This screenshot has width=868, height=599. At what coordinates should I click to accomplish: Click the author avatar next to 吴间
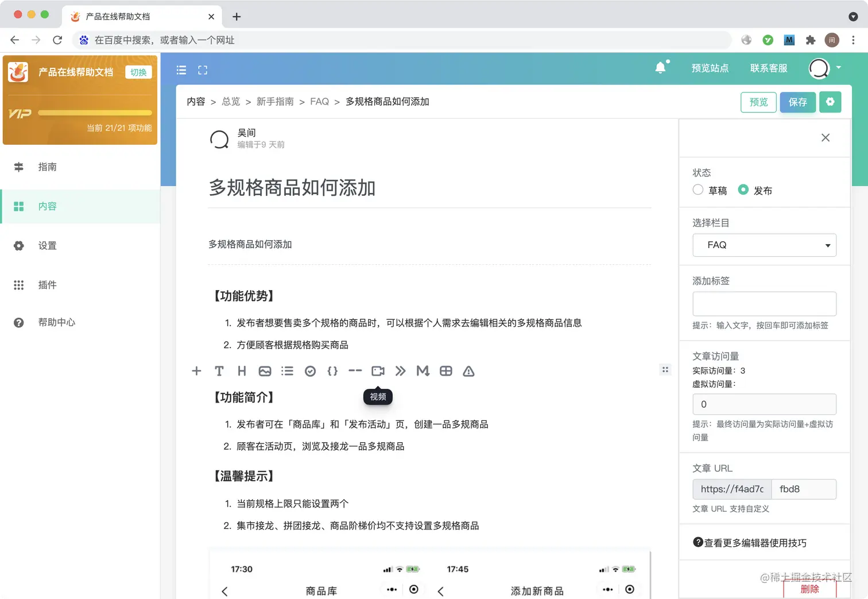click(x=219, y=139)
